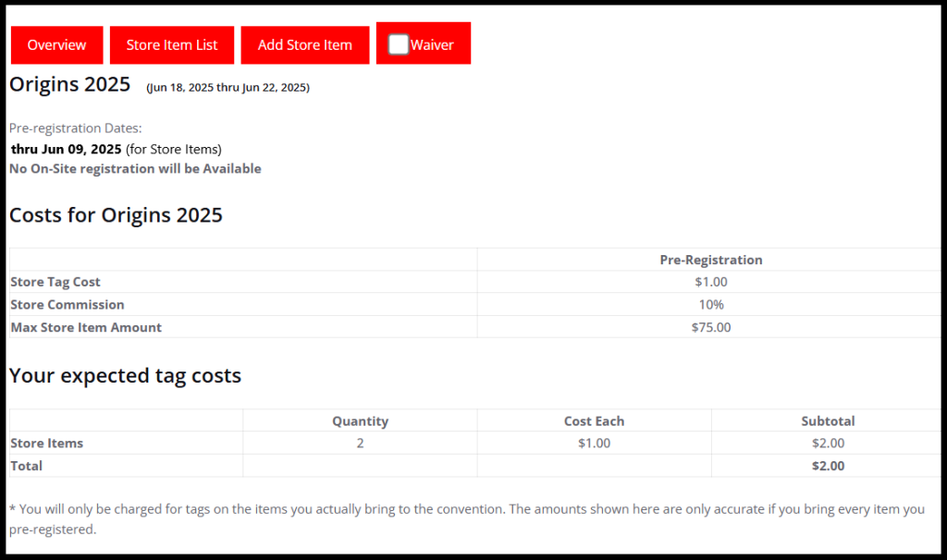Click the thru Jun 09, 2025 date
The image size is (947, 560).
click(x=67, y=149)
